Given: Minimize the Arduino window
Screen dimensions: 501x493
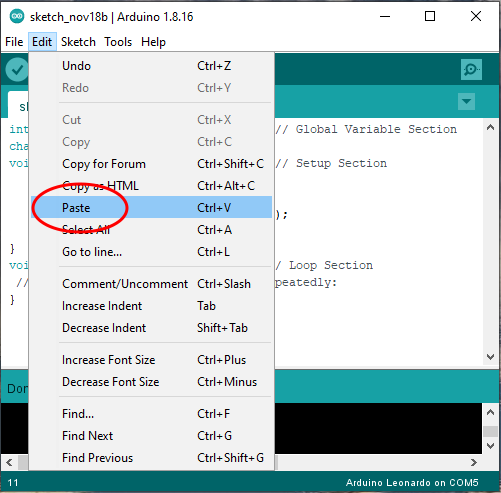Looking at the screenshot, I should 385,16.
